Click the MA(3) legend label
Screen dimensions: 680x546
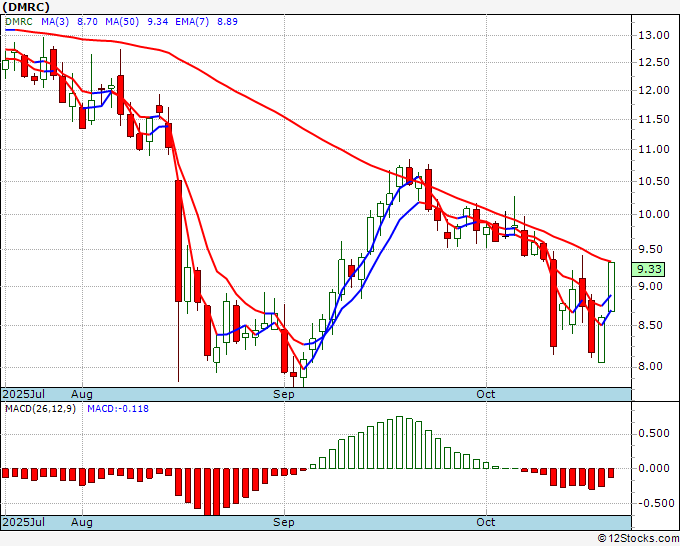pyautogui.click(x=55, y=22)
